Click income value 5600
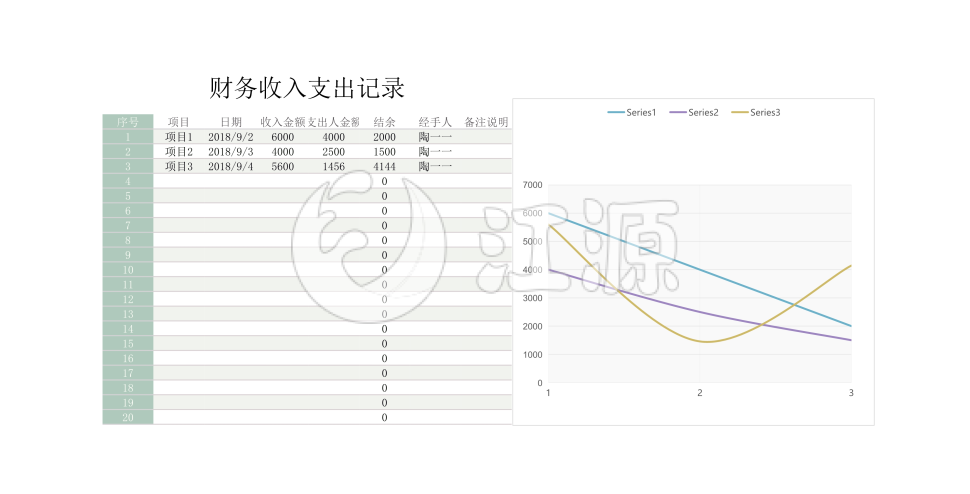970x494 pixels. point(283,166)
